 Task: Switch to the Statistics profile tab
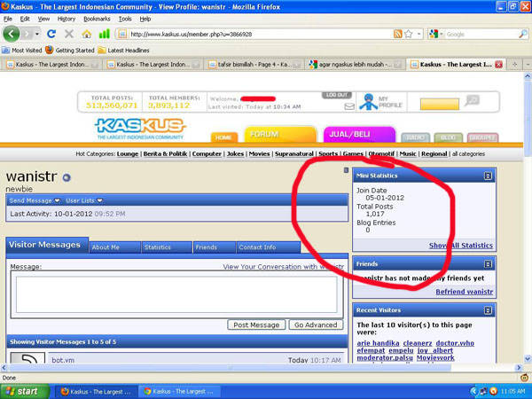point(167,247)
